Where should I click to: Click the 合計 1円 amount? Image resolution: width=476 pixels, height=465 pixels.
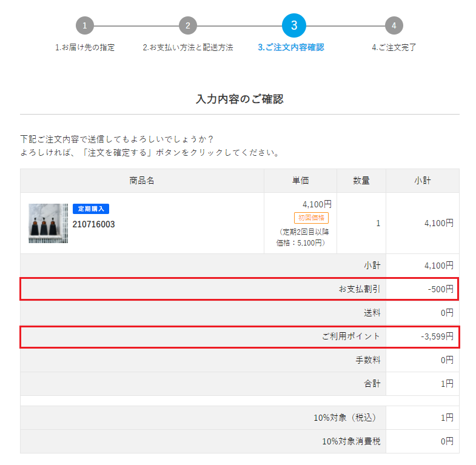tap(448, 383)
